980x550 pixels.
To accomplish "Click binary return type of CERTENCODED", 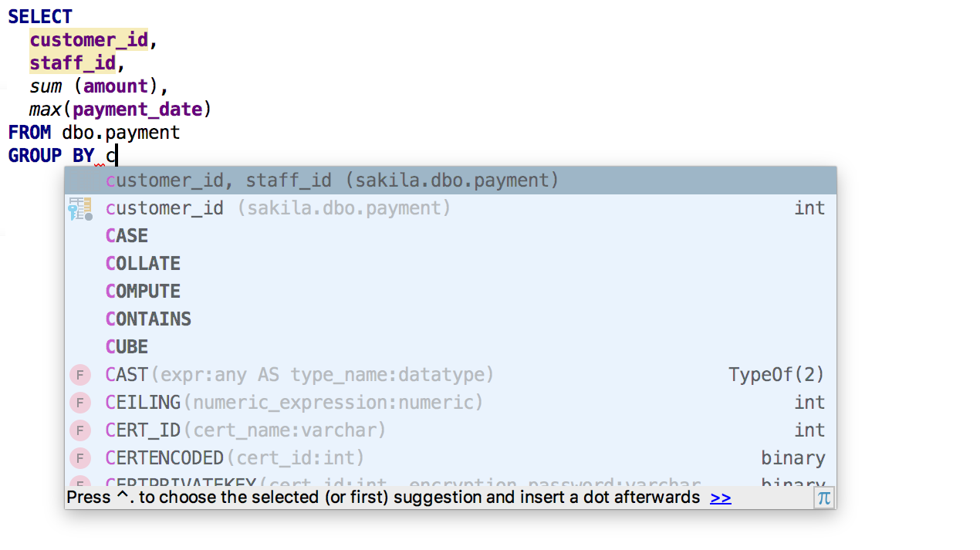I will [x=792, y=458].
